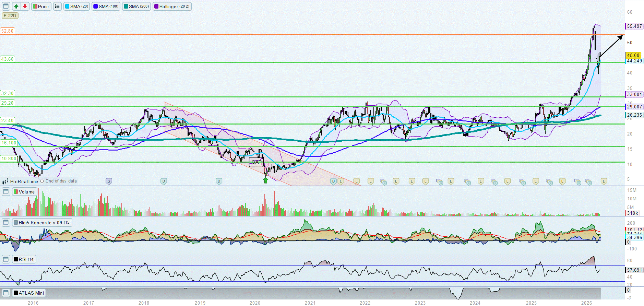644x306 pixels.
Task: Toggle the End of day data radio
Action: point(42,181)
